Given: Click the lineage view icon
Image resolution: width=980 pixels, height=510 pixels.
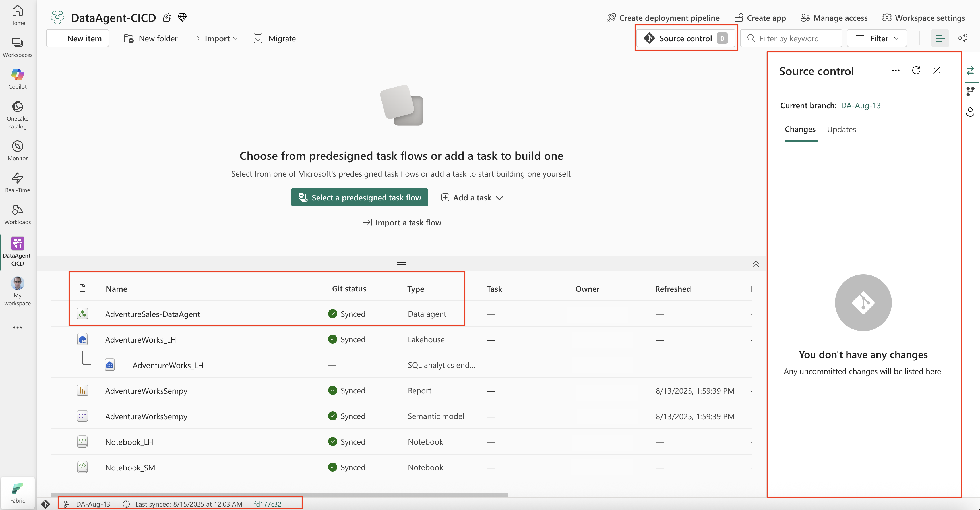Looking at the screenshot, I should 963,38.
